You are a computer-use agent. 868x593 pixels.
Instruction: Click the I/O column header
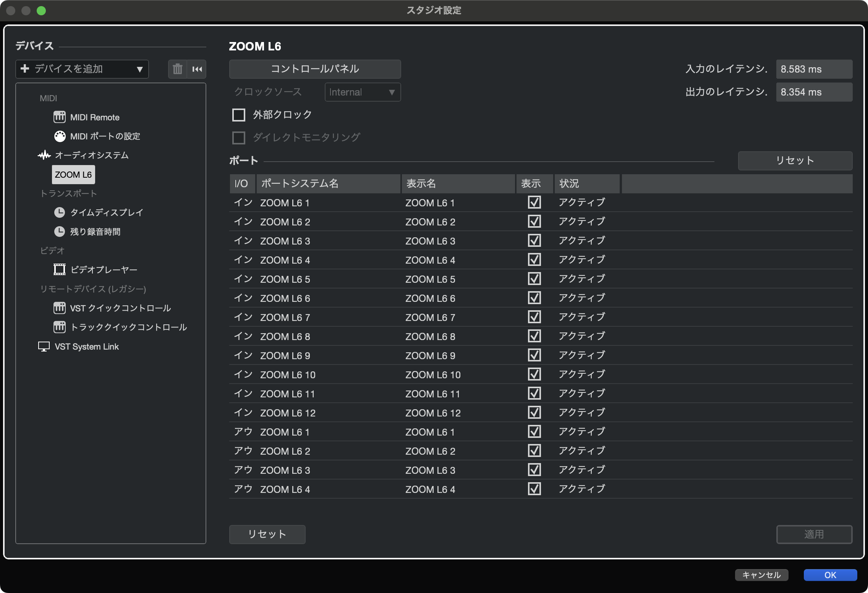click(x=242, y=184)
